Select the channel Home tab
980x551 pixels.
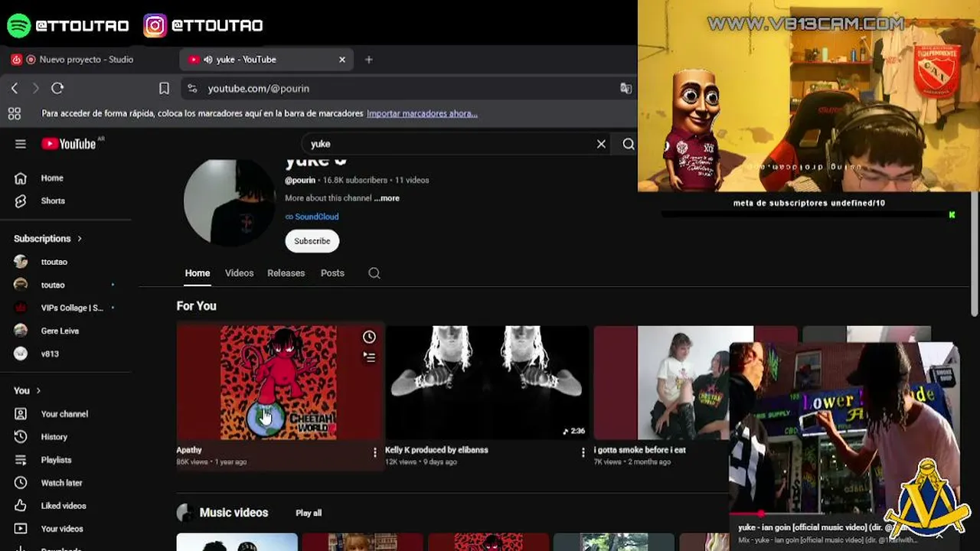198,273
